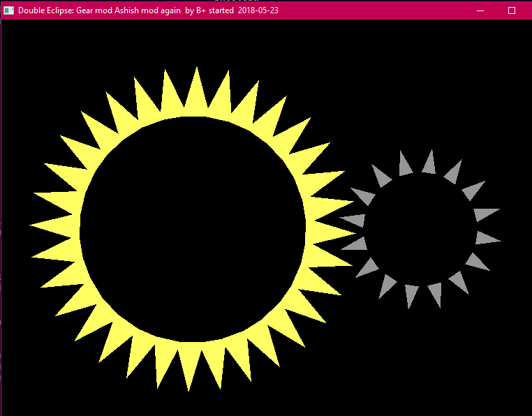Open the window system menu icon
The image size is (532, 416).
(x=8, y=10)
